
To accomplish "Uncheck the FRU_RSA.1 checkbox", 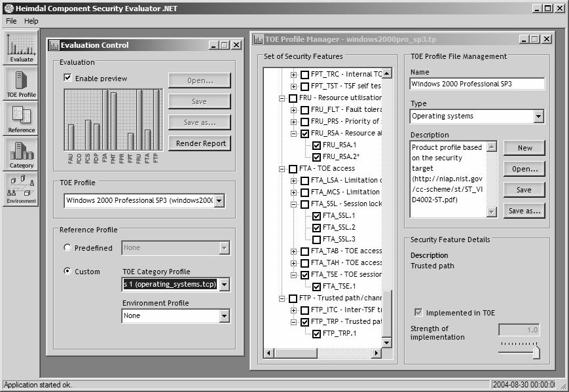I will (x=316, y=145).
